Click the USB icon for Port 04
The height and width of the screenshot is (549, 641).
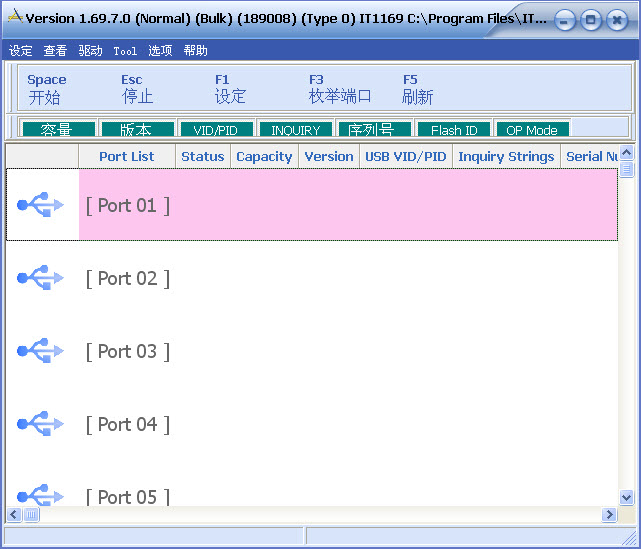click(41, 424)
